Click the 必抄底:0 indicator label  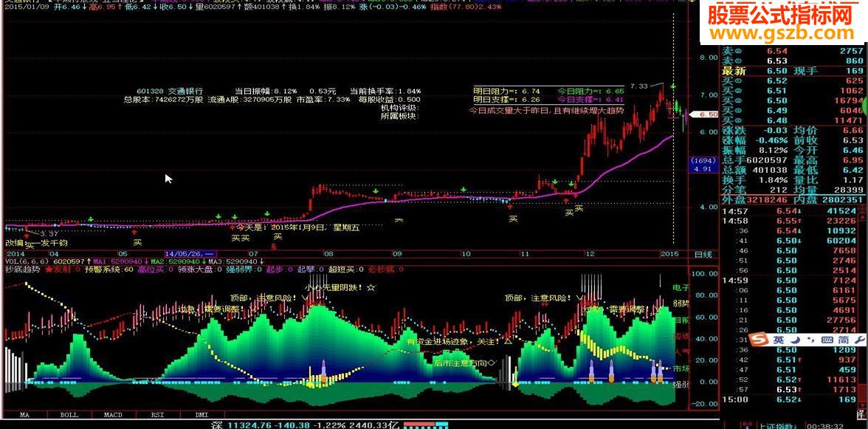click(386, 270)
